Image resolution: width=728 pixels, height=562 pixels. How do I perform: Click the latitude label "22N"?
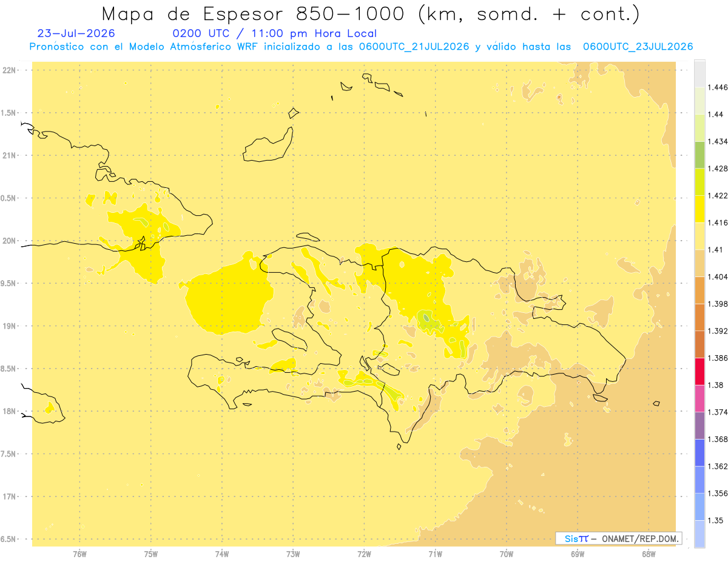click(x=10, y=70)
